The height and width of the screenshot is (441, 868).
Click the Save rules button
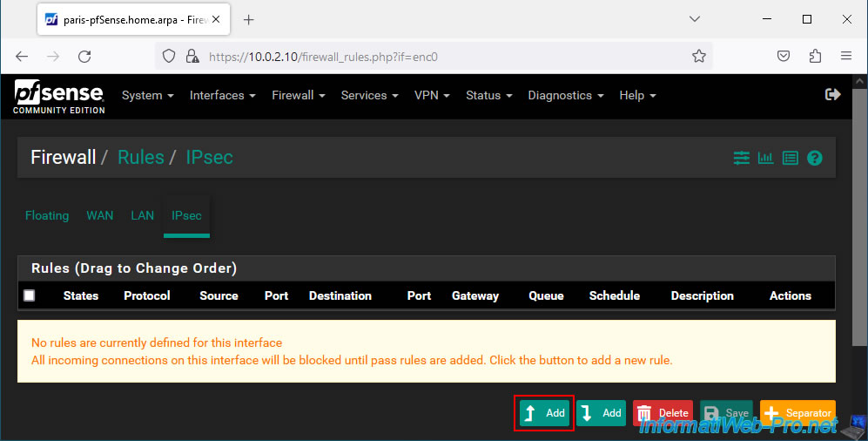[726, 413]
